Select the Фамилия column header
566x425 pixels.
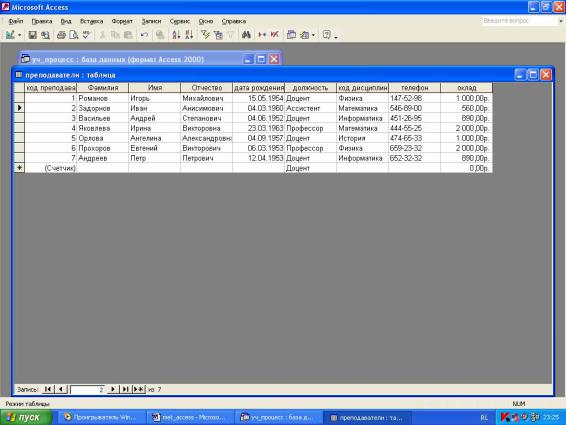point(103,88)
